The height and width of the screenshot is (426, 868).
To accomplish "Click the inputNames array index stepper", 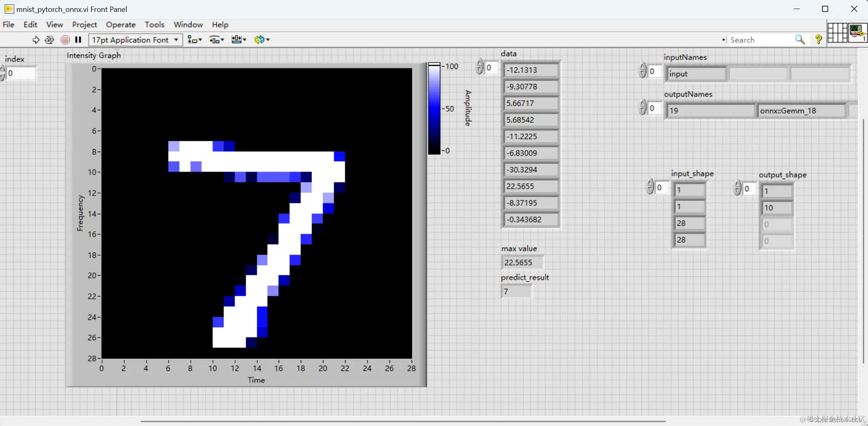I will 642,70.
